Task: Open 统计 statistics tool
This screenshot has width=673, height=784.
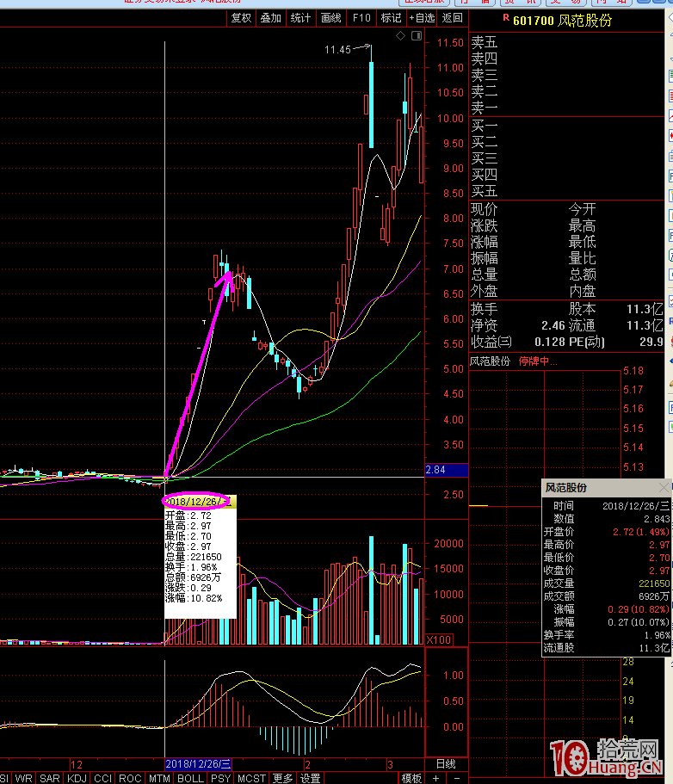Action: [x=300, y=18]
